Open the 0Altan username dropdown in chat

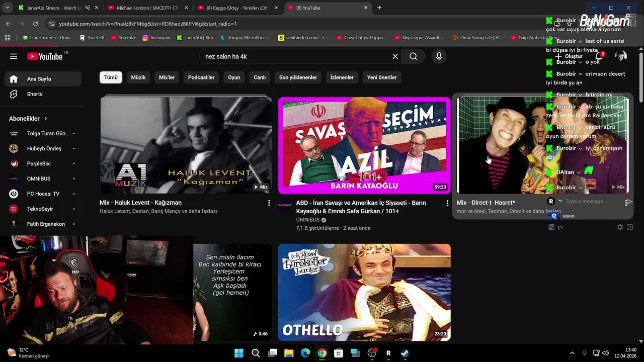[579, 172]
